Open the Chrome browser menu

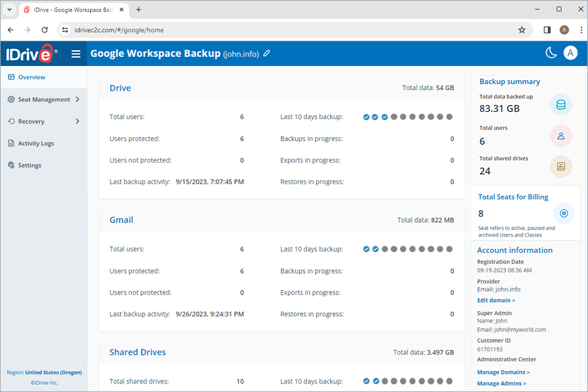(x=581, y=30)
